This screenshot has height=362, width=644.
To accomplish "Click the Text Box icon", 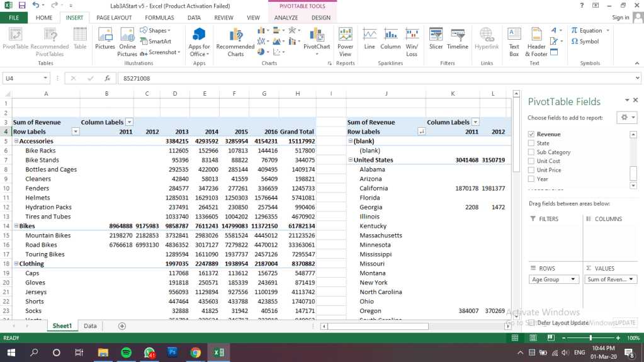I will (514, 42).
